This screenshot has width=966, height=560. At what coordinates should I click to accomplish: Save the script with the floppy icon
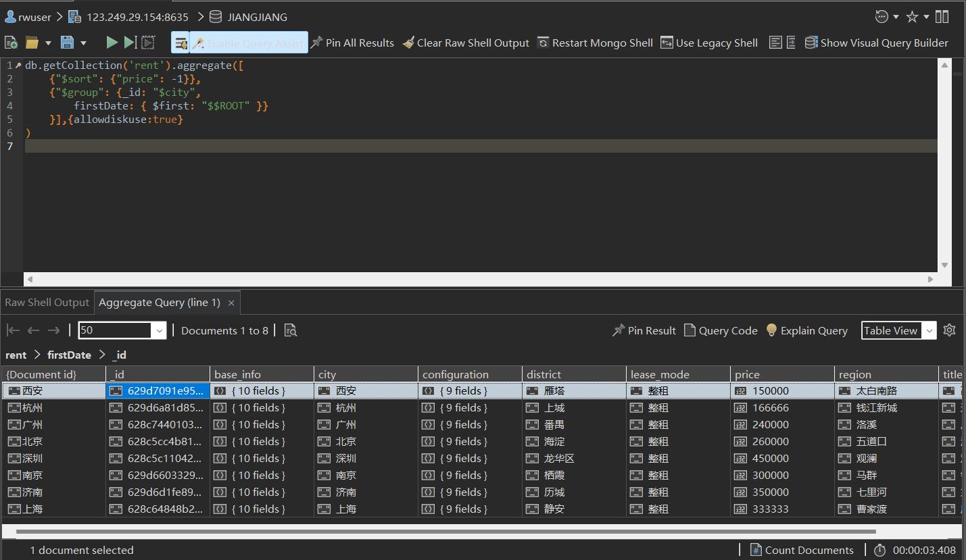(x=67, y=43)
